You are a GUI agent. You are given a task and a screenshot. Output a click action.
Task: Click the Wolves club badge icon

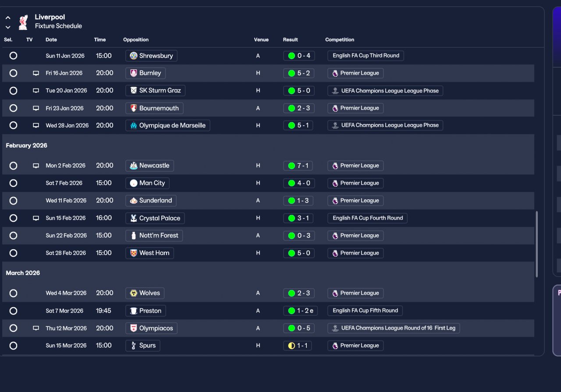click(134, 293)
